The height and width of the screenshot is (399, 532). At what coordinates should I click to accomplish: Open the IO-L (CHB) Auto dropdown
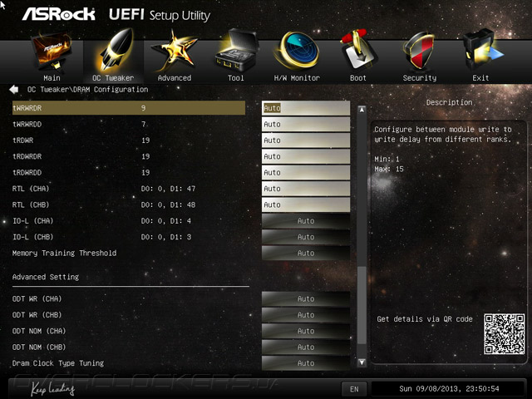point(306,237)
